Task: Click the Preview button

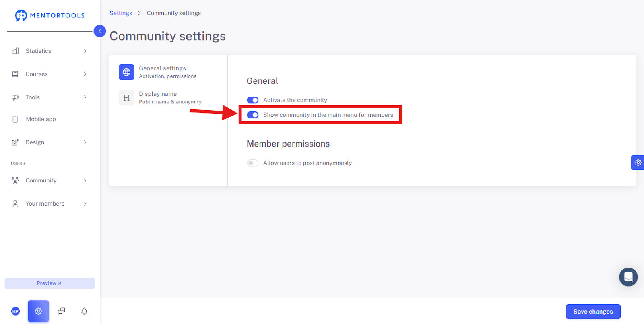Action: [x=50, y=283]
